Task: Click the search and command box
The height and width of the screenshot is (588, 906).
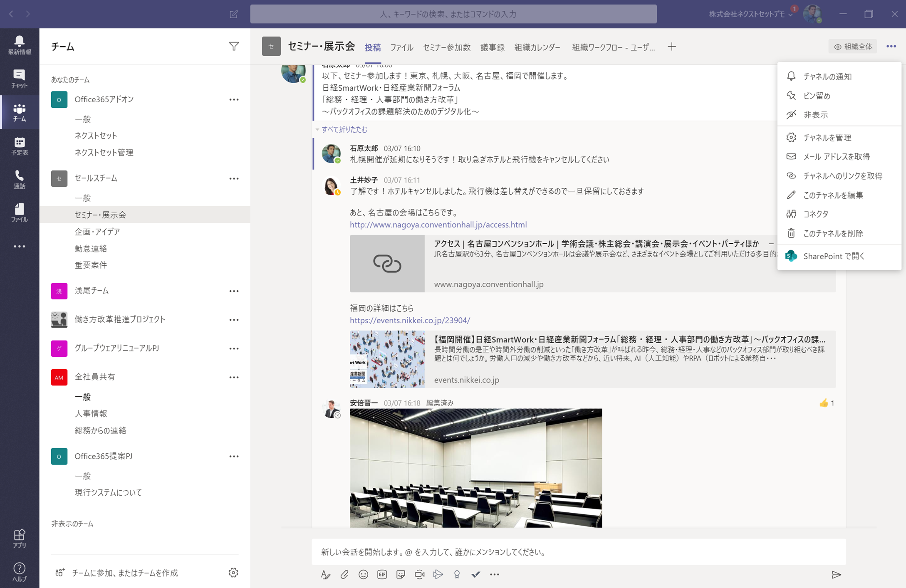Action: pos(453,14)
